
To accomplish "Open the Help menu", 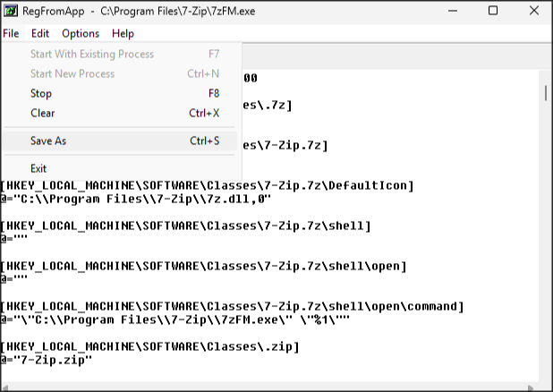I will pyautogui.click(x=123, y=33).
